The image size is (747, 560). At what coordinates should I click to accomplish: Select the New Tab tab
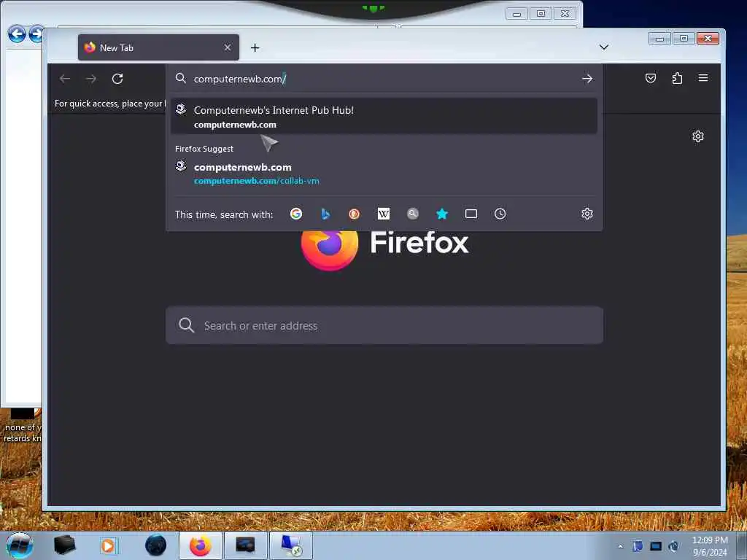click(x=158, y=47)
